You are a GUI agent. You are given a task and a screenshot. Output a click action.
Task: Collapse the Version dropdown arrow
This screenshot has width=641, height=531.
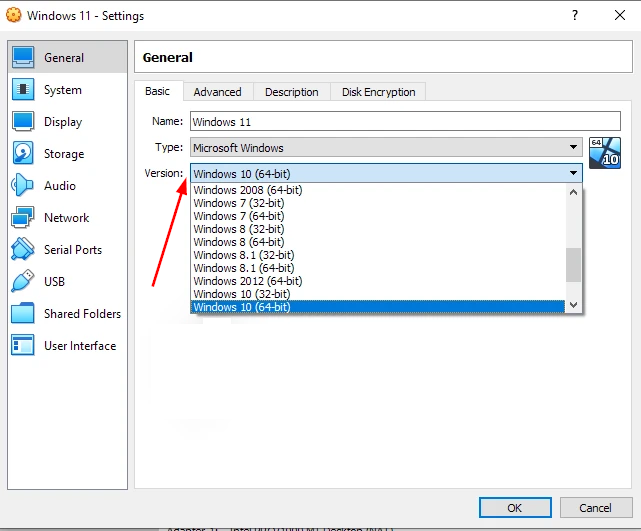(x=573, y=173)
